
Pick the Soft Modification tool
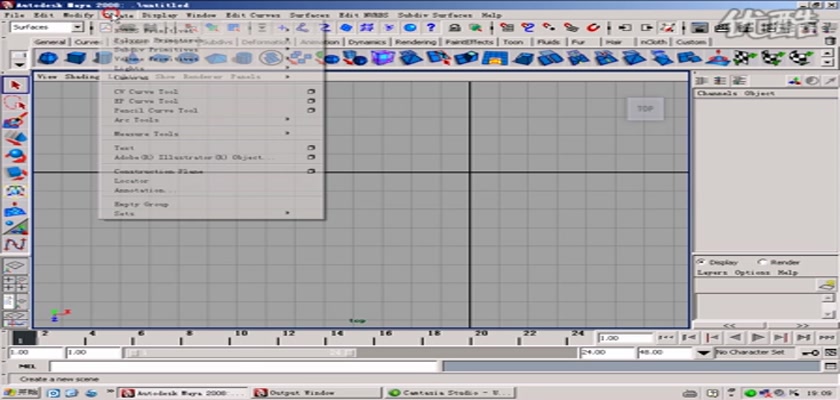[x=16, y=209]
